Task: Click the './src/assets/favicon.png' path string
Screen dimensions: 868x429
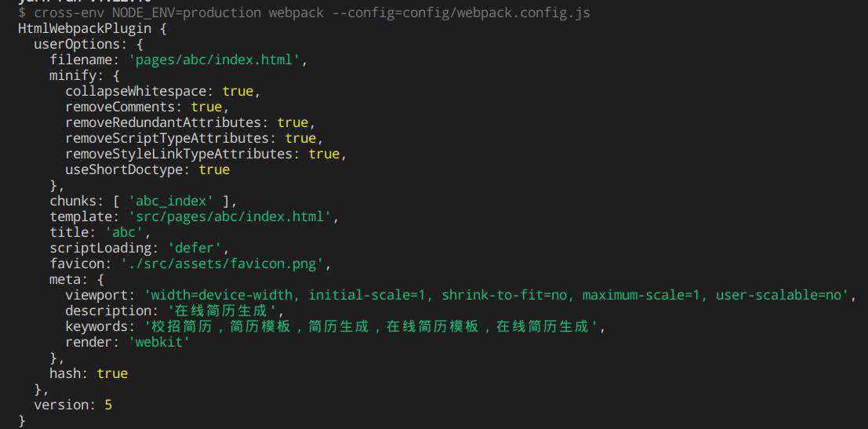Action: [222, 264]
